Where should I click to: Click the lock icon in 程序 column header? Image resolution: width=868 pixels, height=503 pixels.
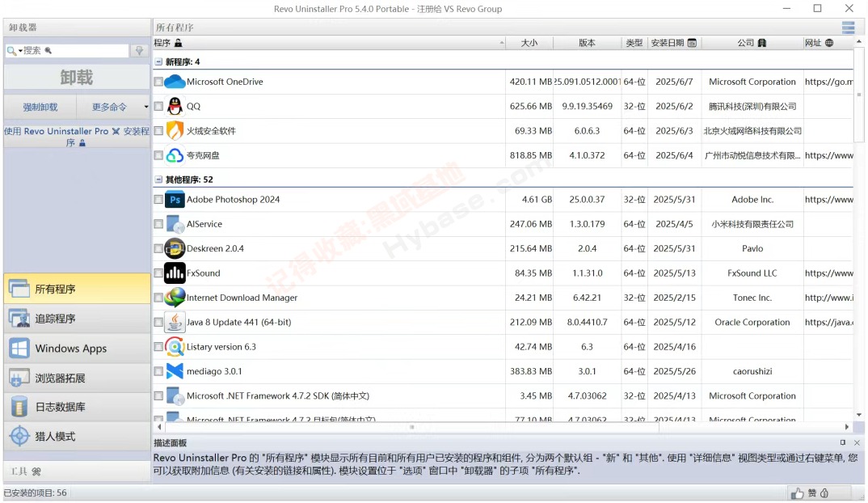click(x=178, y=43)
